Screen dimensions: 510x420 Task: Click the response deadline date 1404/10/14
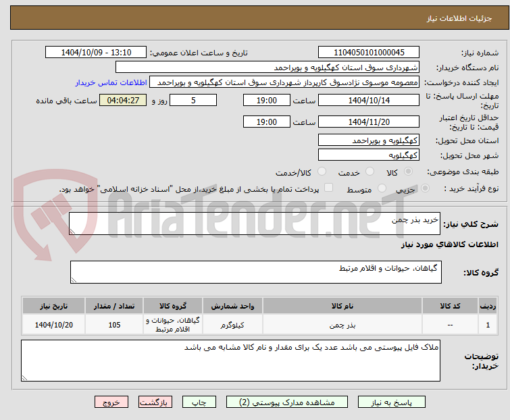click(x=369, y=100)
